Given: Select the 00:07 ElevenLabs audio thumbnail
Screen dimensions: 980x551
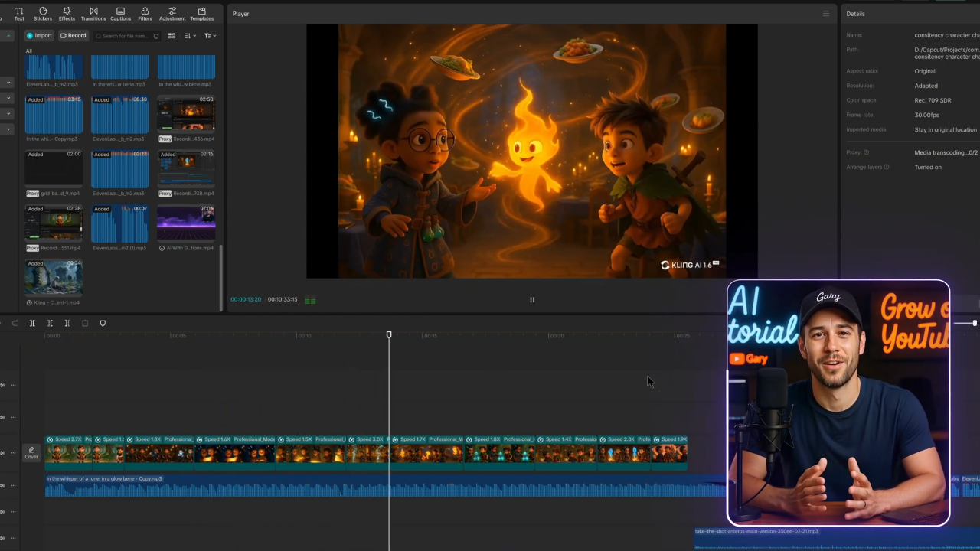Looking at the screenshot, I should coord(120,223).
